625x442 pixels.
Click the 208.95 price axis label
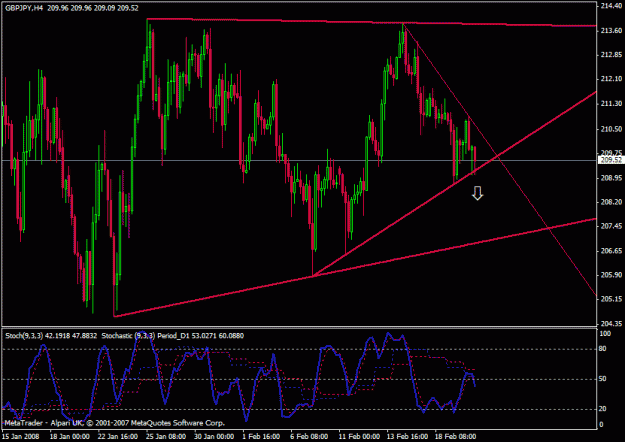click(610, 178)
